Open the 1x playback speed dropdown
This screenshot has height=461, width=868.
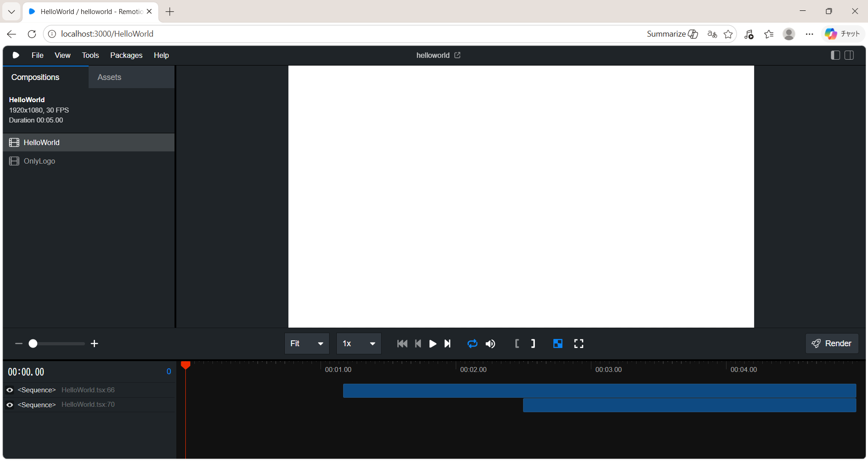[359, 344]
